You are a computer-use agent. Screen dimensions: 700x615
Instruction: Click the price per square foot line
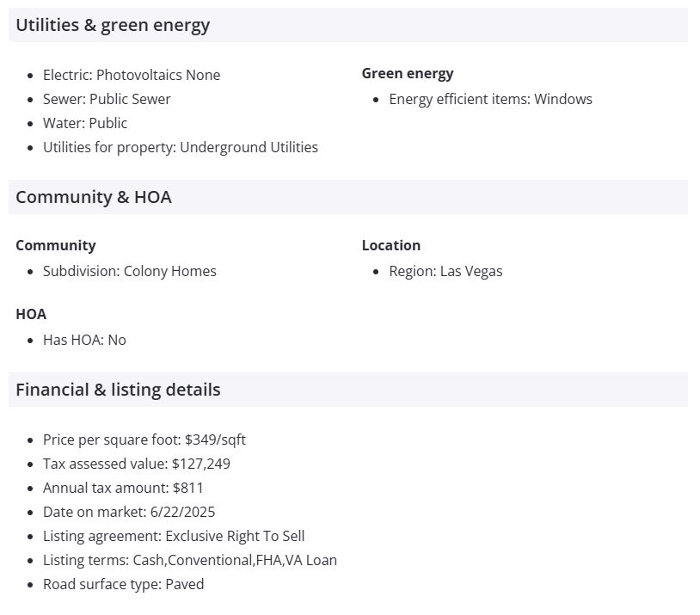point(144,440)
